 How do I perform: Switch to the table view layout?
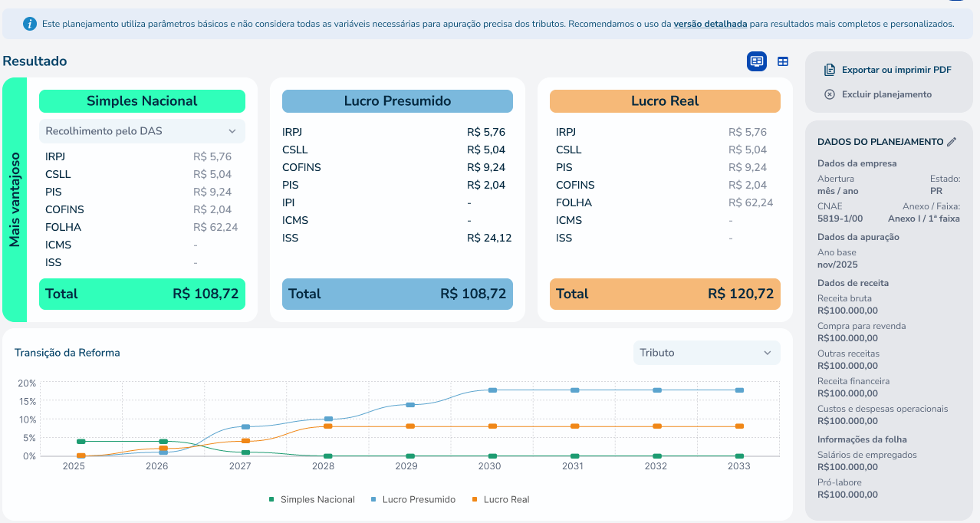pyautogui.click(x=783, y=61)
